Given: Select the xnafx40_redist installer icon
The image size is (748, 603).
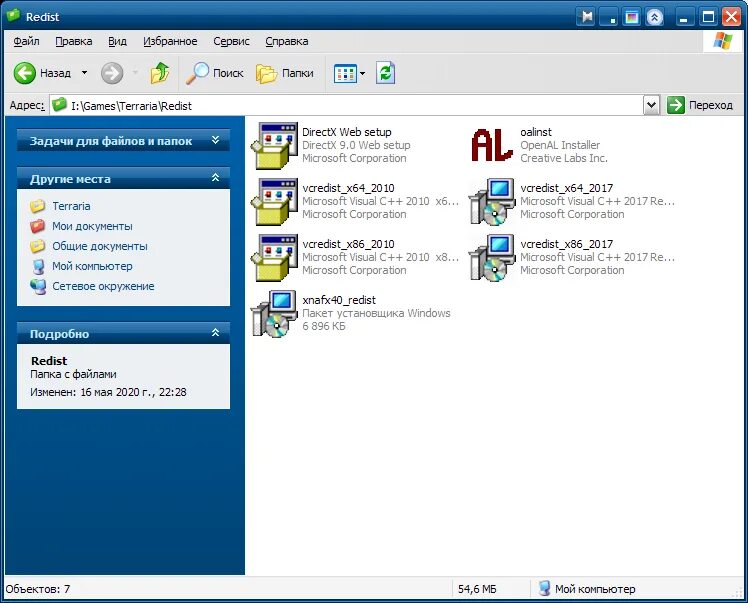Looking at the screenshot, I should pos(274,313).
